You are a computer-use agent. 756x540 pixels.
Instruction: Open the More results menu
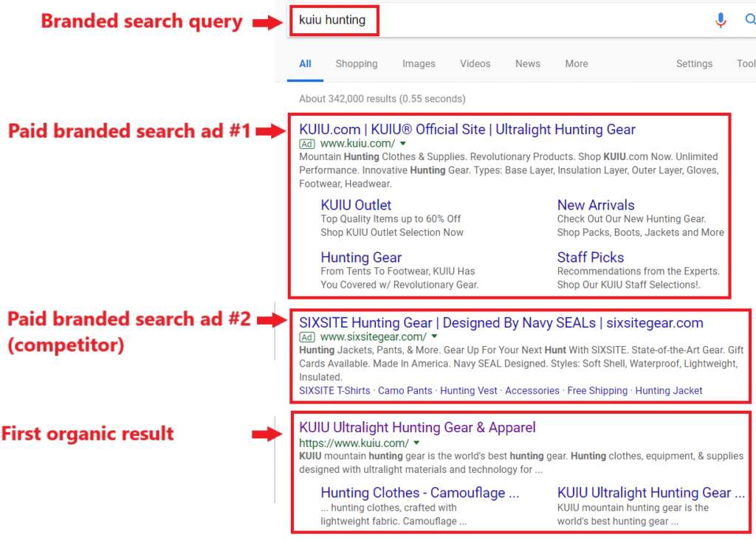pos(576,63)
